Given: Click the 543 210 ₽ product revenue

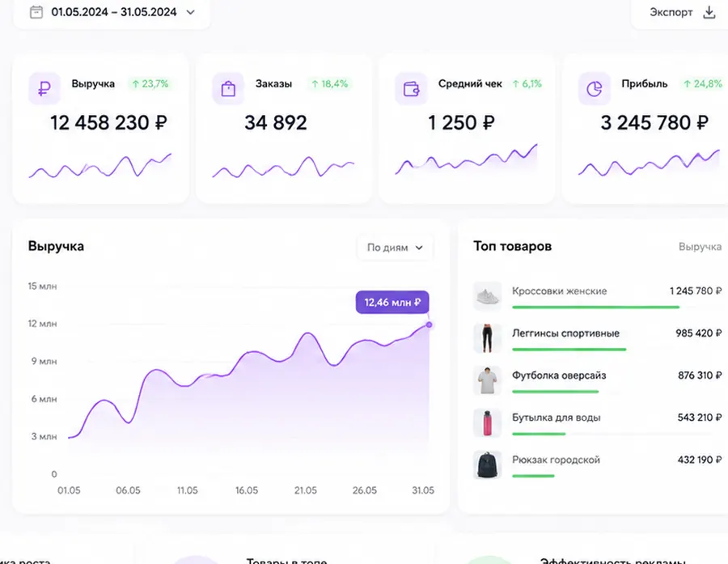Looking at the screenshot, I should [700, 418].
